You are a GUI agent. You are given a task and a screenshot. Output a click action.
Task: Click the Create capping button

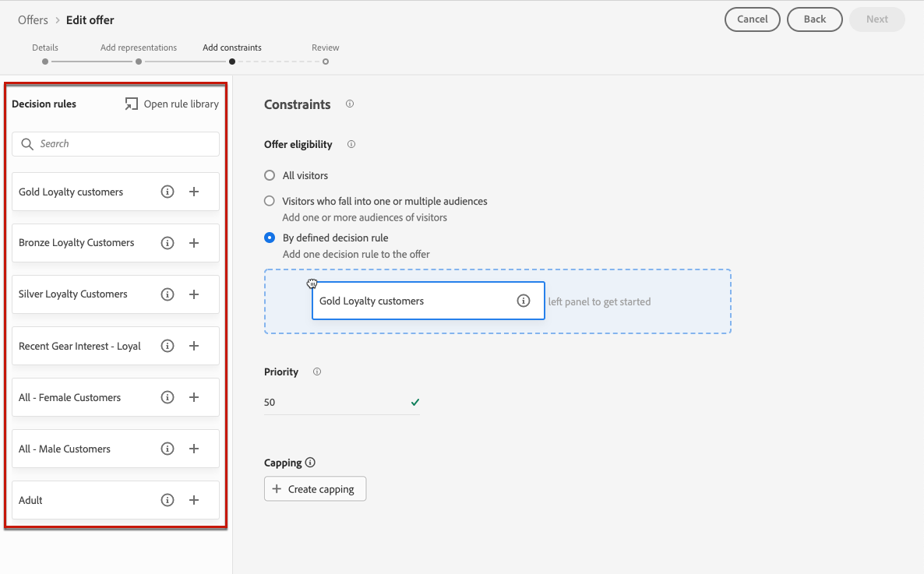(315, 489)
